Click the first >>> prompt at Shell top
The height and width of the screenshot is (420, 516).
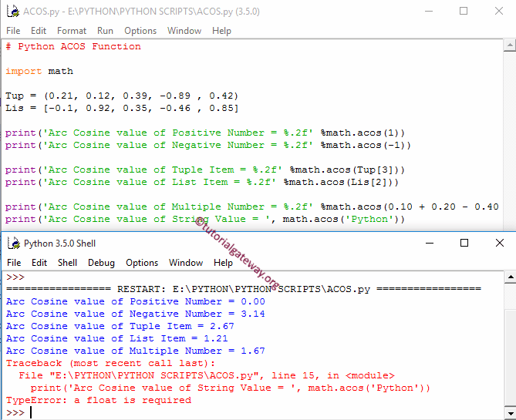tap(15, 277)
